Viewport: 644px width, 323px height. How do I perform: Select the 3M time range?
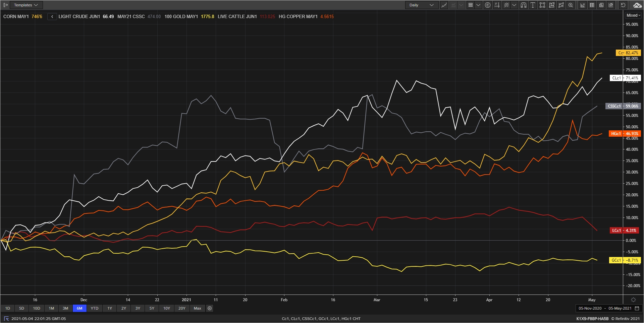pos(65,308)
